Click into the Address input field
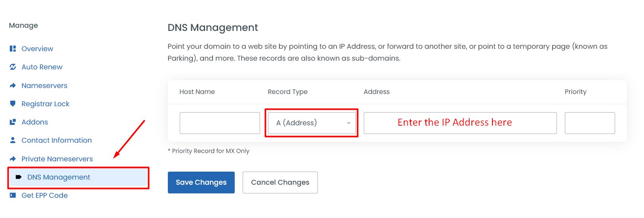 pyautogui.click(x=460, y=123)
